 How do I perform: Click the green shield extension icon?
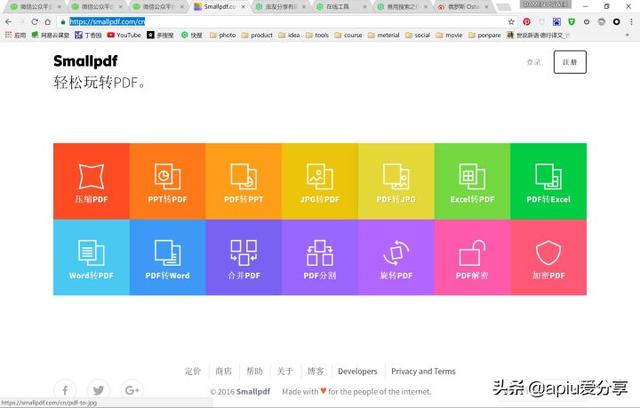point(571,22)
